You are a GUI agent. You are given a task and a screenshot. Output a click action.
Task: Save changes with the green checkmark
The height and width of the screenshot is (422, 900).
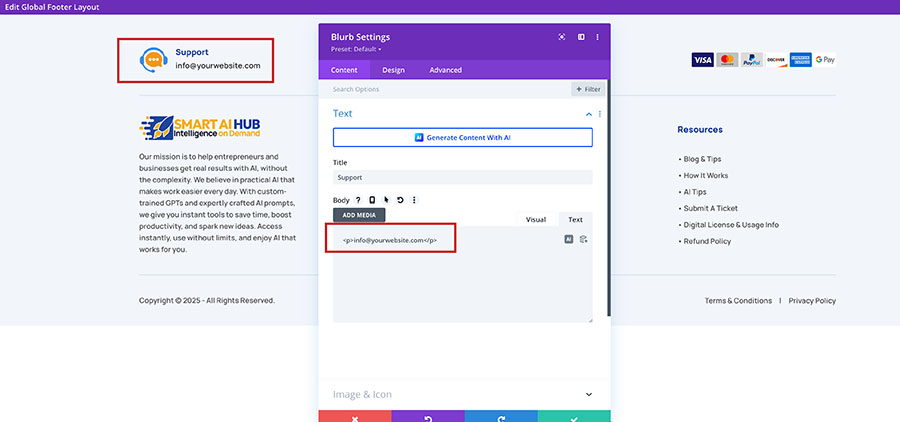(x=574, y=416)
